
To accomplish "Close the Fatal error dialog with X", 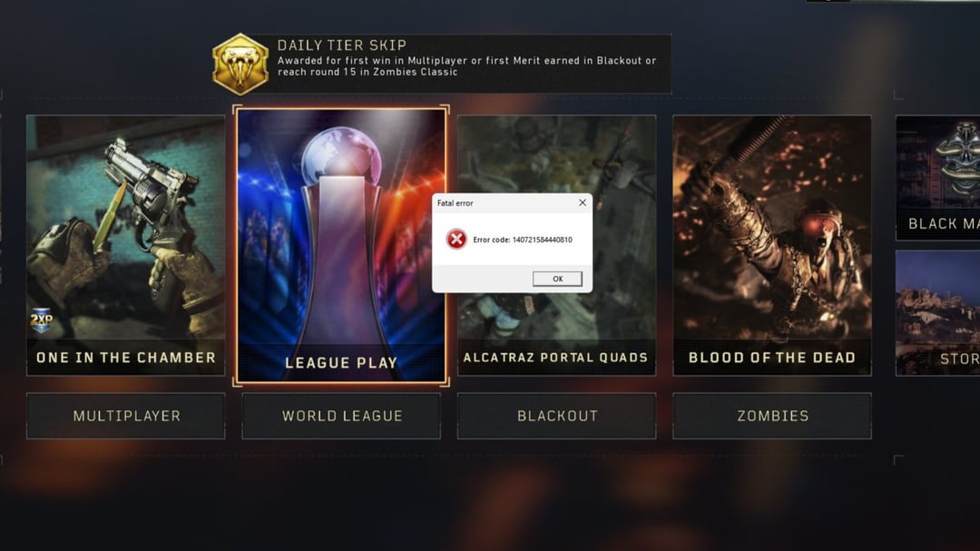I will click(582, 202).
